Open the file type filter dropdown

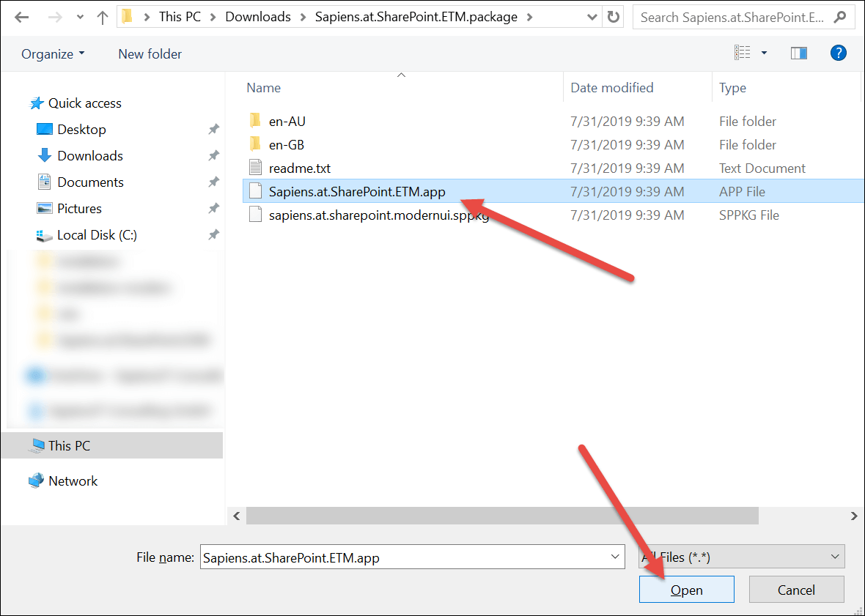pyautogui.click(x=741, y=557)
